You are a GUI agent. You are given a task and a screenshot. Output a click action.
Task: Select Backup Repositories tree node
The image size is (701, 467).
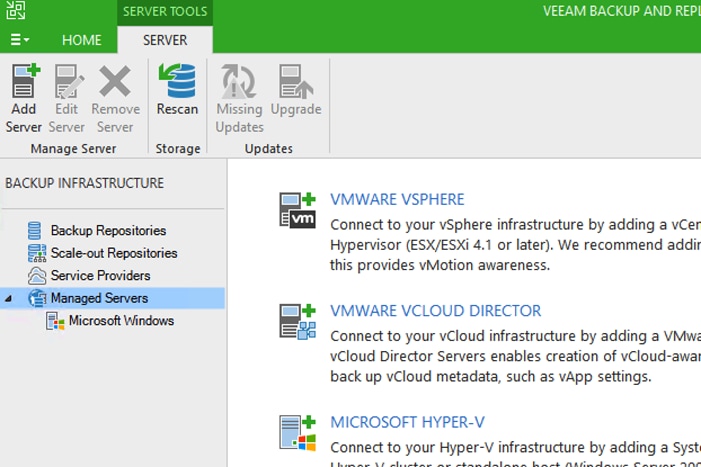(108, 231)
